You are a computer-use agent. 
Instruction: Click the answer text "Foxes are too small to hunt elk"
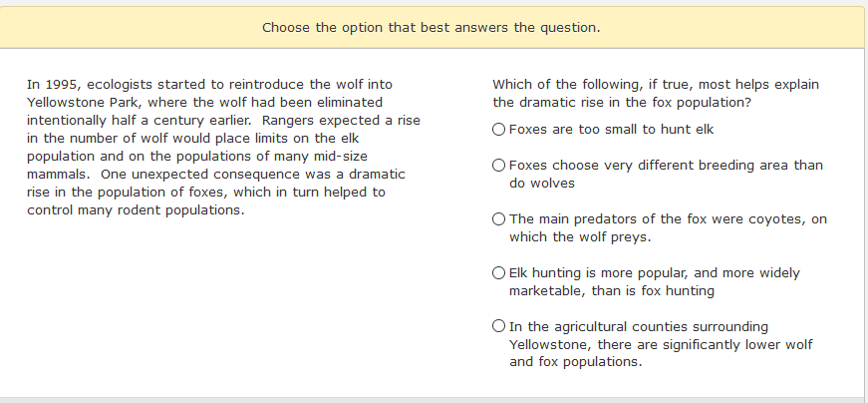coord(611,129)
